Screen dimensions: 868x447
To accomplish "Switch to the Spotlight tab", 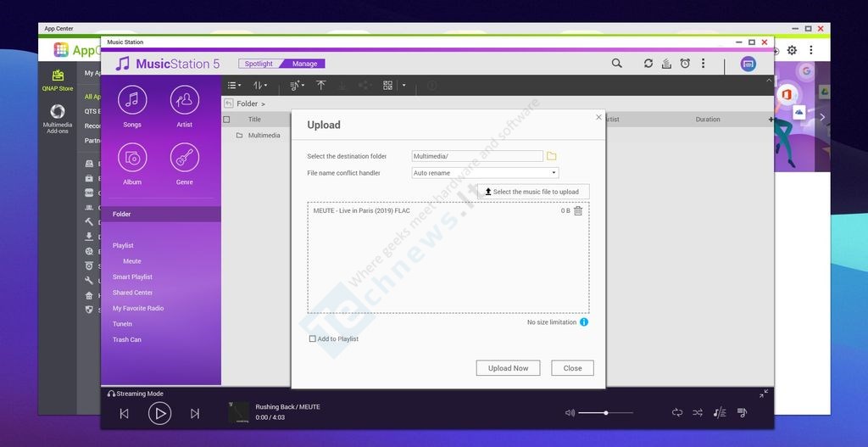I will pos(259,64).
